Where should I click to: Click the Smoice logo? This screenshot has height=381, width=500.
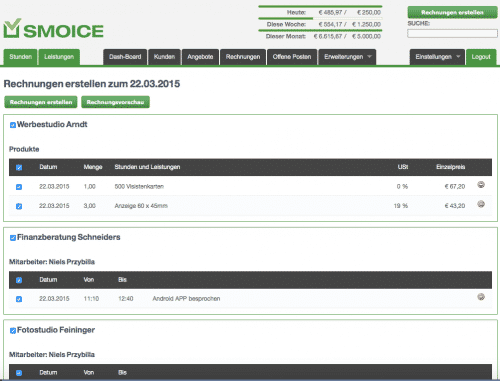pyautogui.click(x=53, y=29)
